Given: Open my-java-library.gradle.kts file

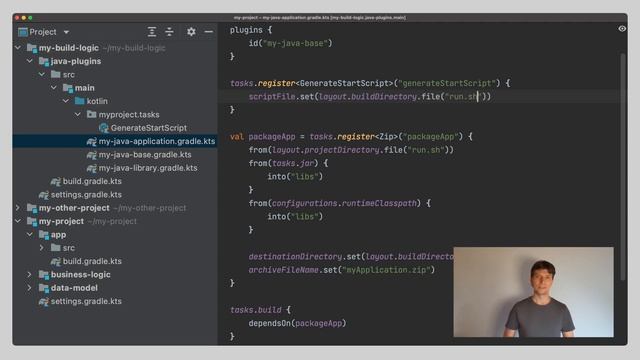Looking at the screenshot, I should [x=148, y=168].
